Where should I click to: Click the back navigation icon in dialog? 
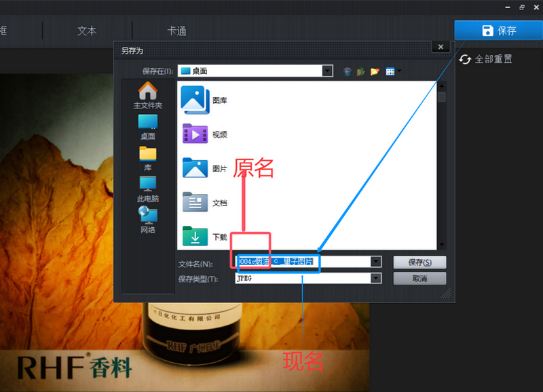[348, 71]
